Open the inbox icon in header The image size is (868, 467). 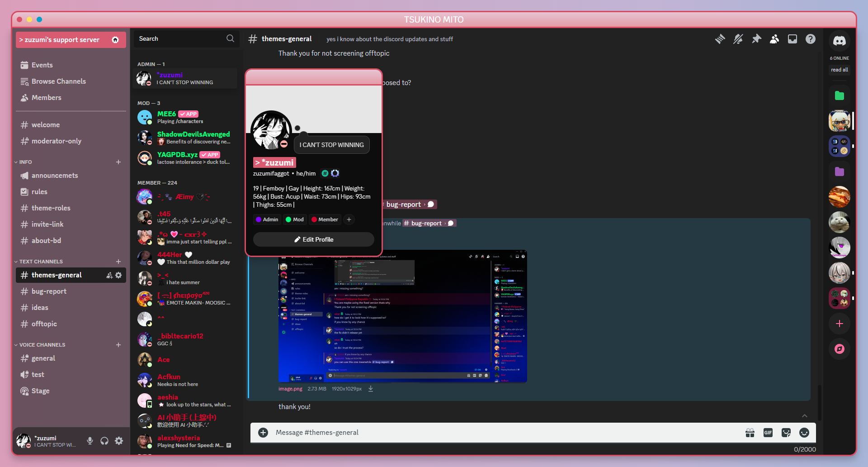point(792,39)
